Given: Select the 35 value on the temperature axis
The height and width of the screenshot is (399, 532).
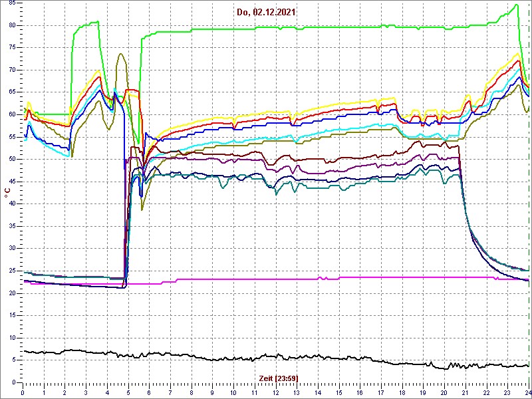Looking at the screenshot, I should click(13, 226).
